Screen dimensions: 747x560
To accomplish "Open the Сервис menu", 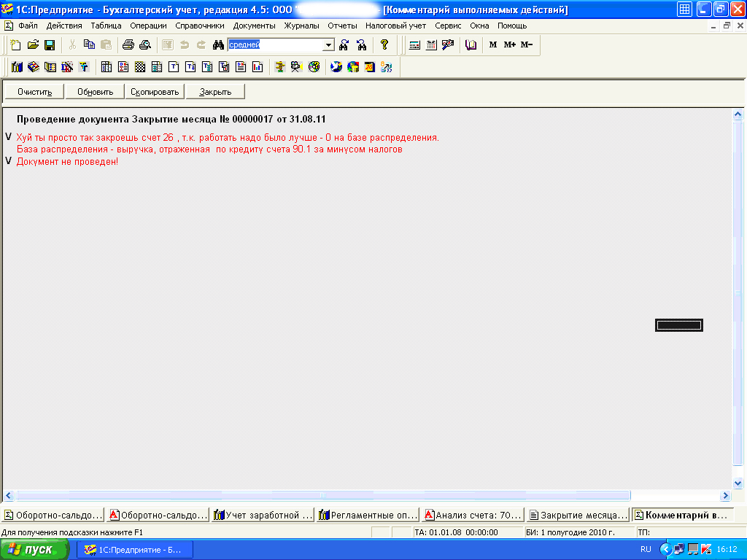I will click(448, 26).
